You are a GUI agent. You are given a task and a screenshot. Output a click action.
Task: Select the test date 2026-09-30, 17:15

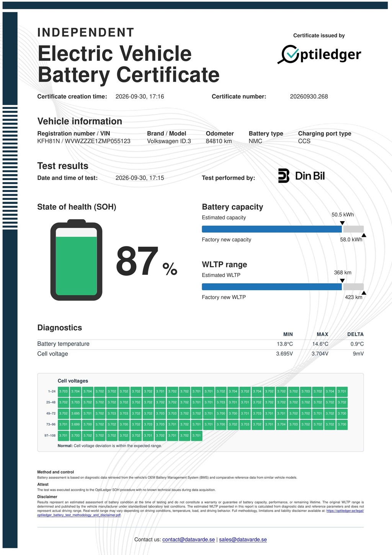[x=140, y=178]
